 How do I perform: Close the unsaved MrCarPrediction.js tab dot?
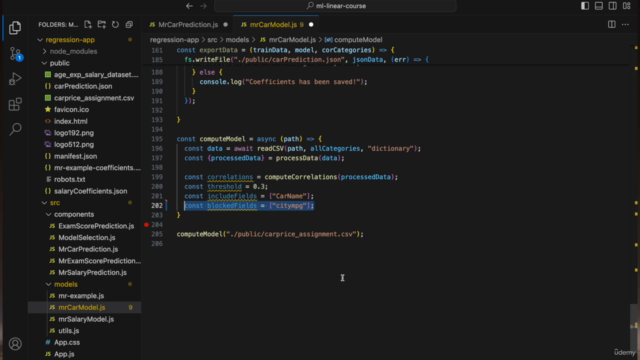point(225,24)
